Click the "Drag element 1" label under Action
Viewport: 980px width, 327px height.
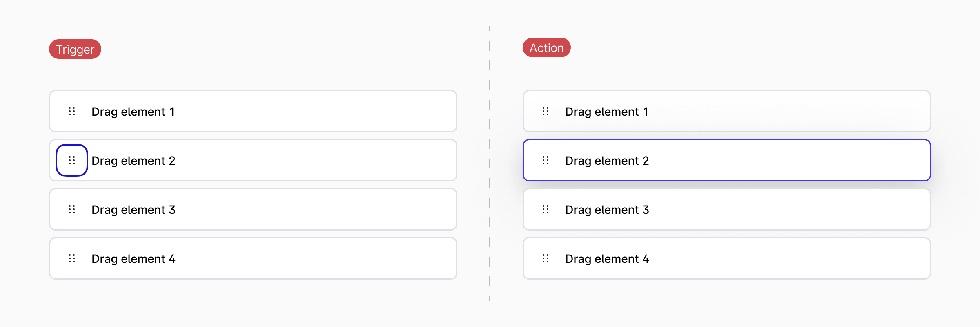[x=607, y=112]
